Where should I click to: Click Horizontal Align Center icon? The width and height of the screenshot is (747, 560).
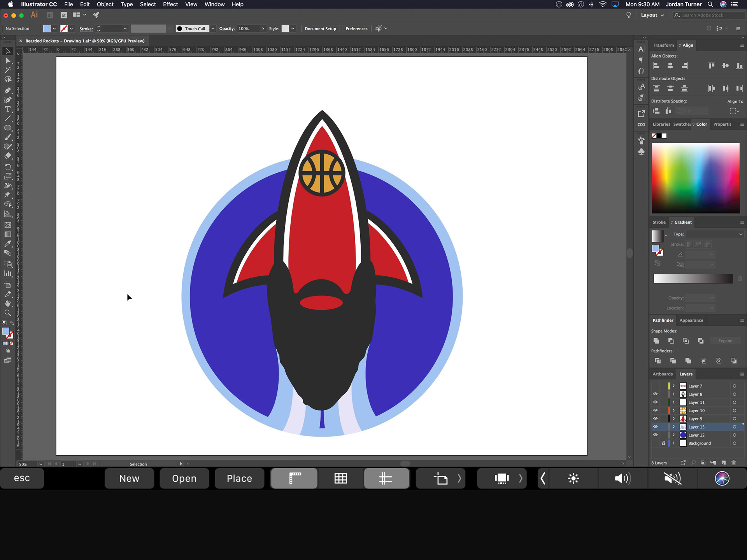(670, 66)
